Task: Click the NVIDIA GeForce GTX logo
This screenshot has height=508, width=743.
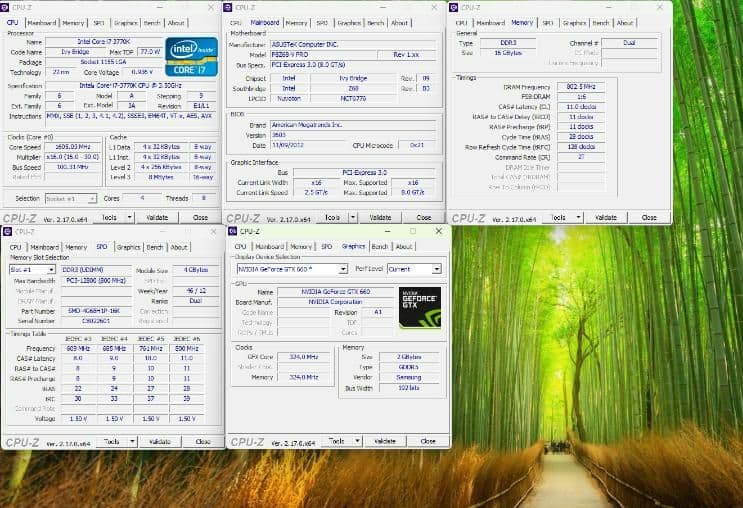Action: coord(420,308)
